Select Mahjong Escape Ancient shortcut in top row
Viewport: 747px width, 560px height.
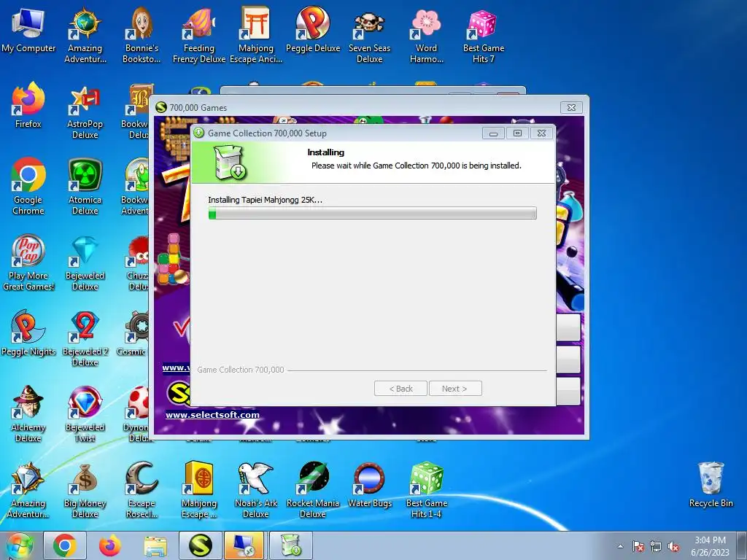(x=256, y=36)
